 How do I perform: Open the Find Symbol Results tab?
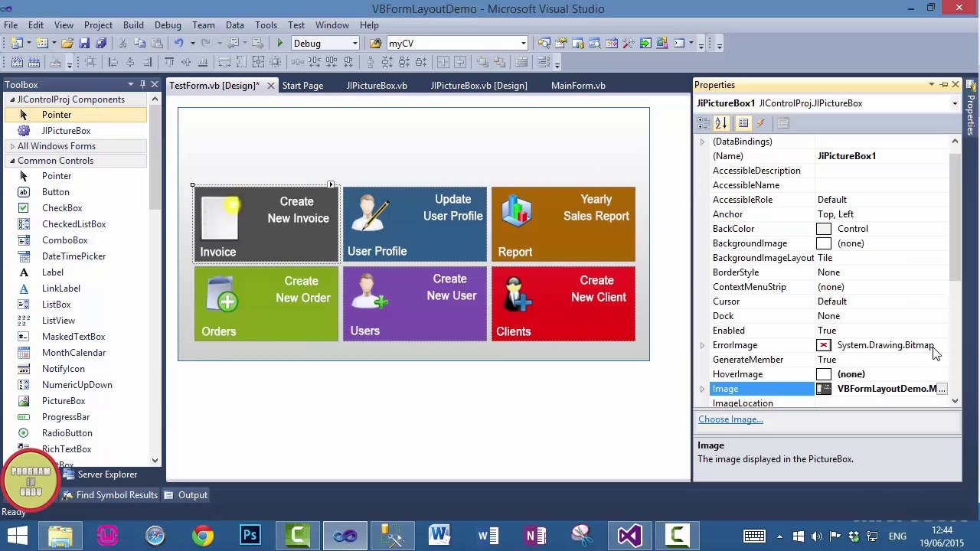click(109, 495)
